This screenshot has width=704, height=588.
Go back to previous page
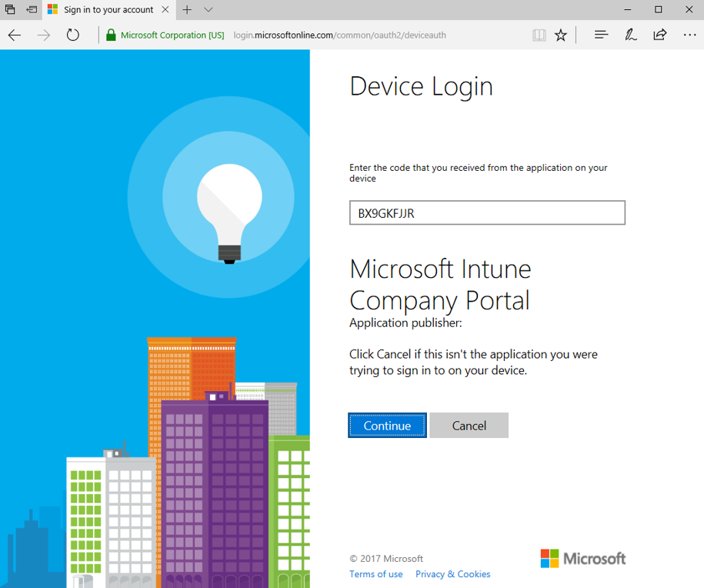[x=15, y=35]
